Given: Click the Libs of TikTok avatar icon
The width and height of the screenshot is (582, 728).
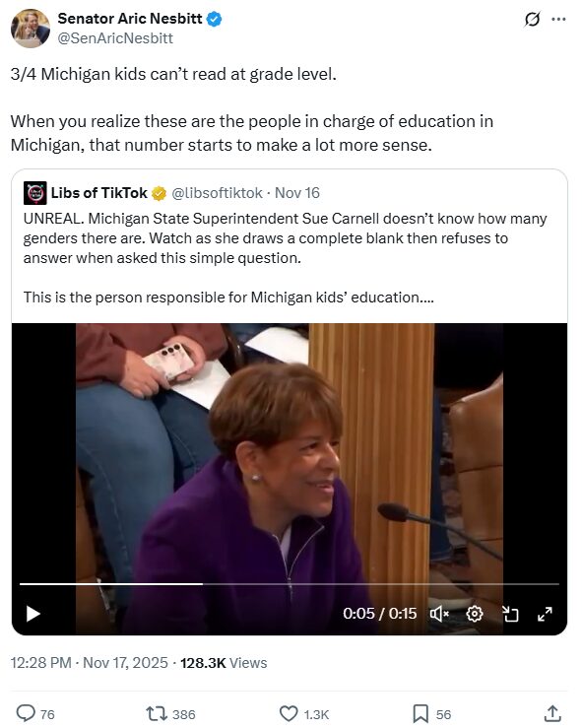Looking at the screenshot, I should (x=34, y=193).
